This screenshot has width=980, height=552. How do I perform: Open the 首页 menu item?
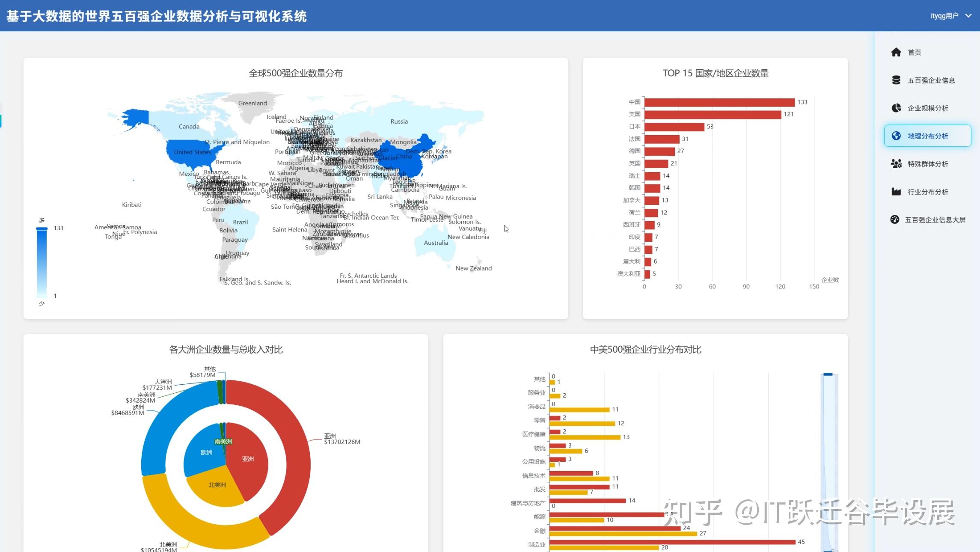tap(928, 52)
